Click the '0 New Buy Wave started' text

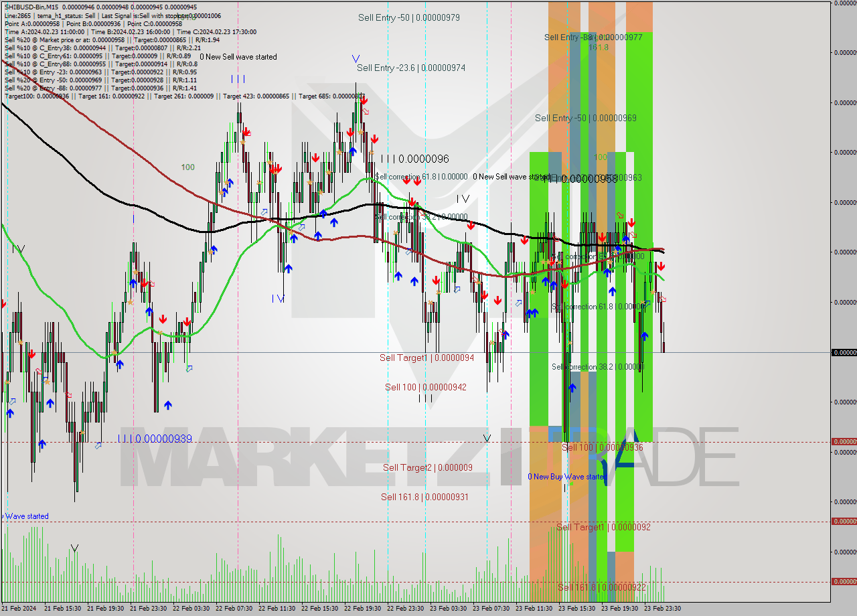(x=566, y=477)
